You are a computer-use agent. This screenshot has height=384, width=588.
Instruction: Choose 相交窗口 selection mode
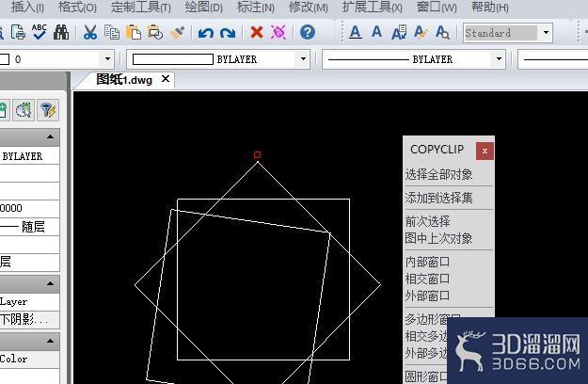point(427,279)
